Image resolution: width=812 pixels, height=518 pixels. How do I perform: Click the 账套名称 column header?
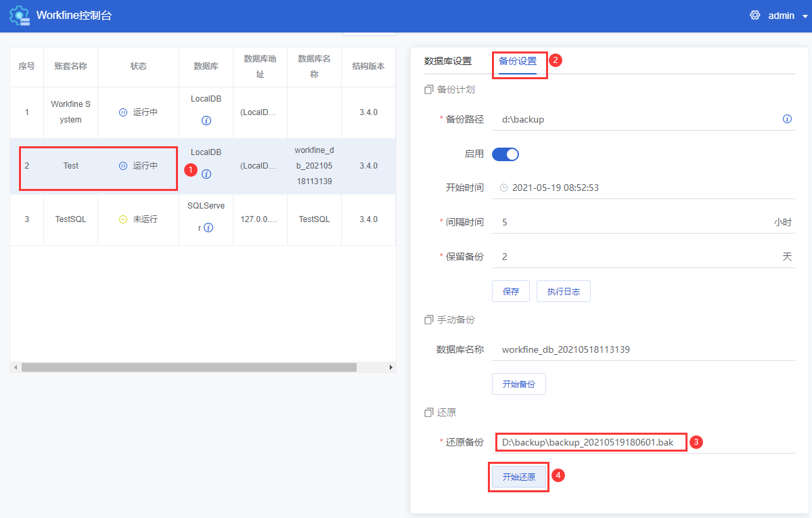71,66
